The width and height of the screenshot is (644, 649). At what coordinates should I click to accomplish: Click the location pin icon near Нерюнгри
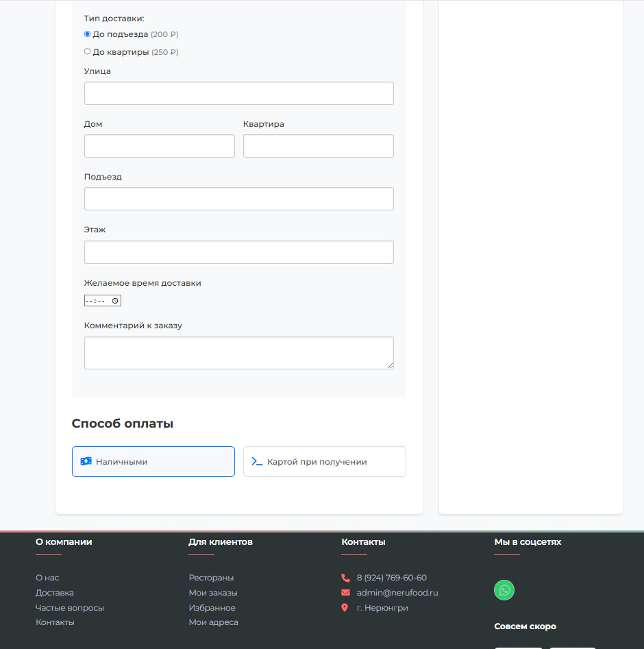(x=345, y=608)
